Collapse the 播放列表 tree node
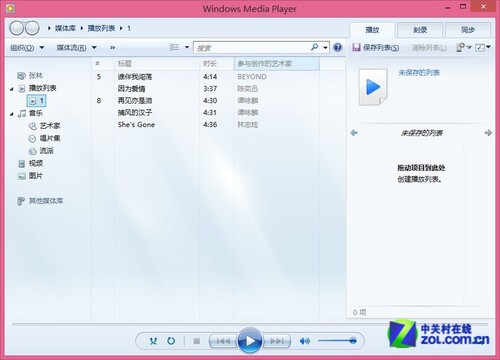Viewport: 500px width, 360px height. (12, 89)
